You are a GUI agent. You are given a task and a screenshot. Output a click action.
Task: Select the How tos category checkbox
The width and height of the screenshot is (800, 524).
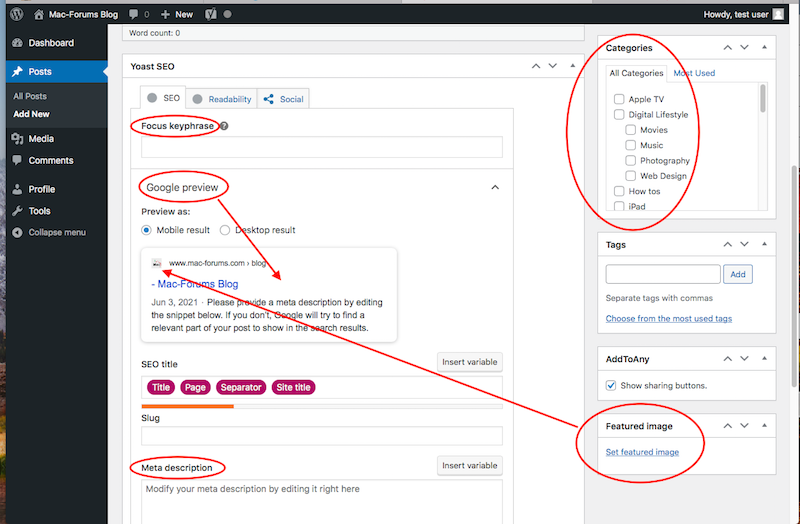point(619,191)
